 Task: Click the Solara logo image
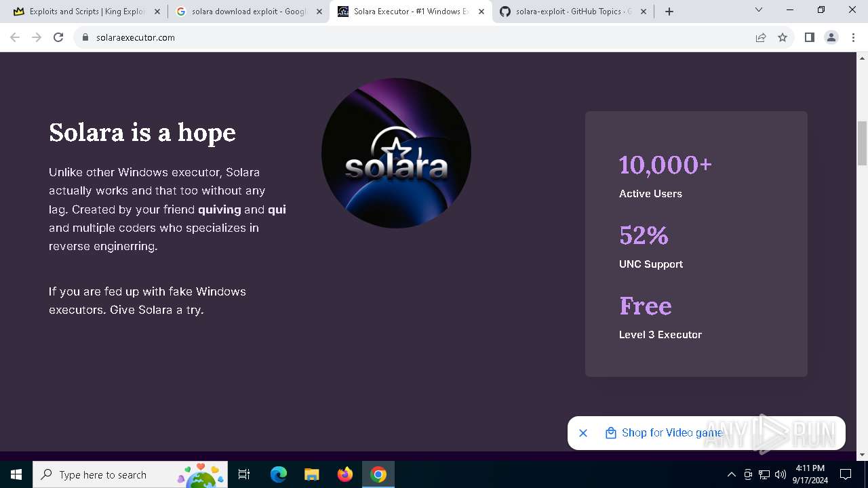pos(396,152)
